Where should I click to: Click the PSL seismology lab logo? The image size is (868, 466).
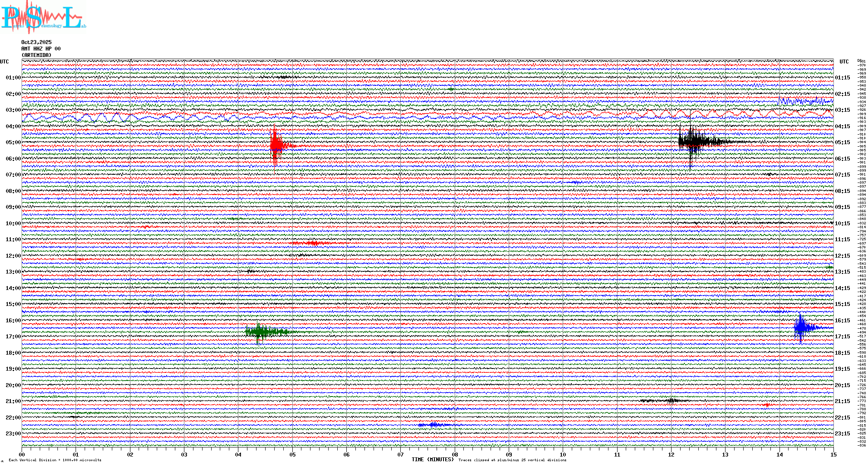pyautogui.click(x=43, y=17)
